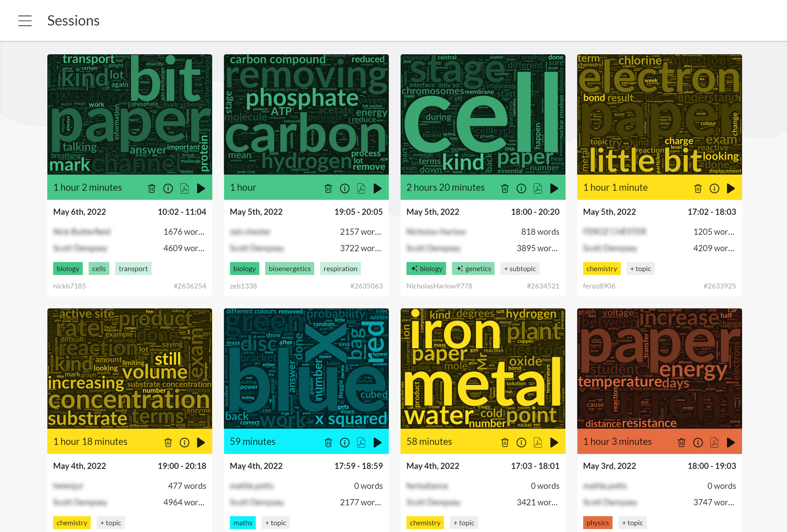This screenshot has width=787, height=532.
Task: Select the bioenergetics tag
Action: point(290,268)
